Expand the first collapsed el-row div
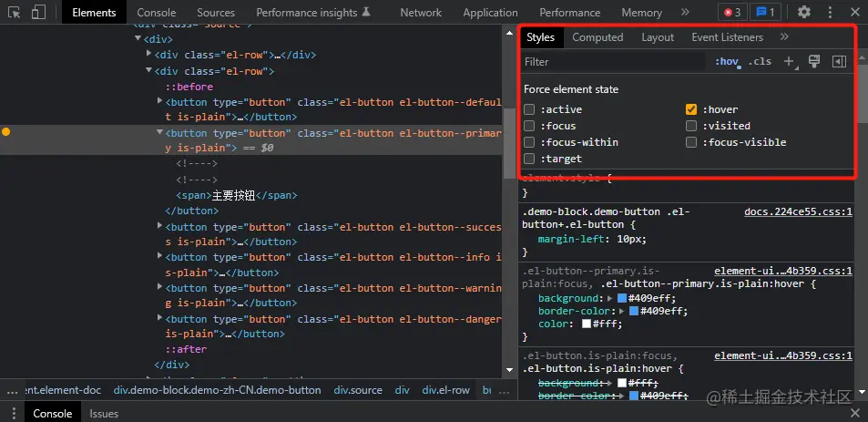The height and width of the screenshot is (422, 868). [148, 54]
